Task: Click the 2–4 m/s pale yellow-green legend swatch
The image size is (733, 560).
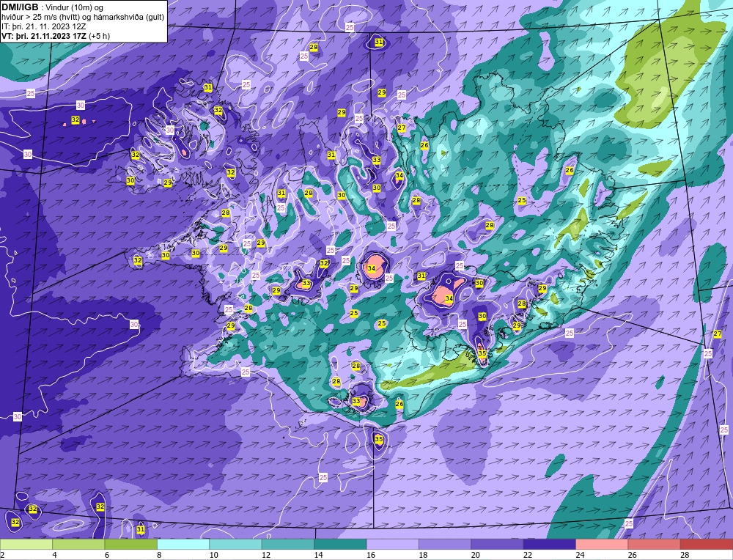Action: [x=26, y=545]
